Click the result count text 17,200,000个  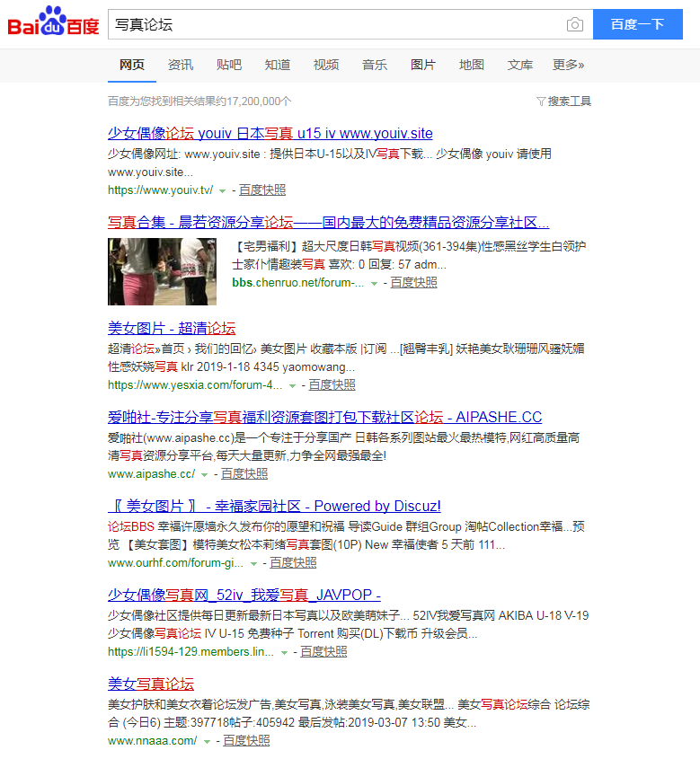coord(259,101)
